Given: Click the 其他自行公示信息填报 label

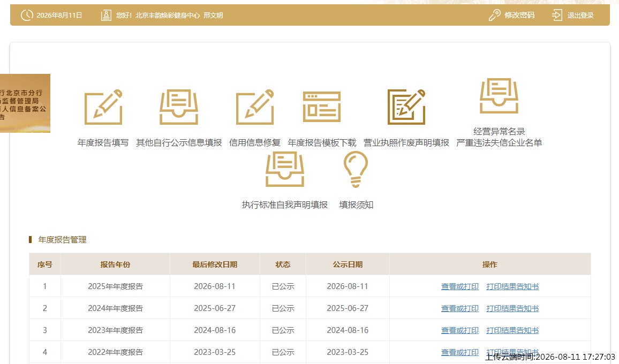Looking at the screenshot, I should coord(179,142).
